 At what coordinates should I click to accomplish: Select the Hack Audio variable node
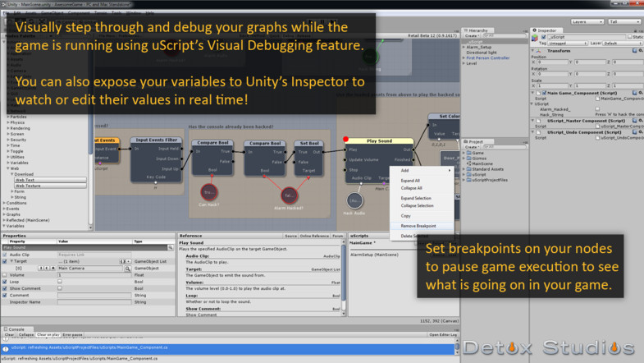pos(354,201)
